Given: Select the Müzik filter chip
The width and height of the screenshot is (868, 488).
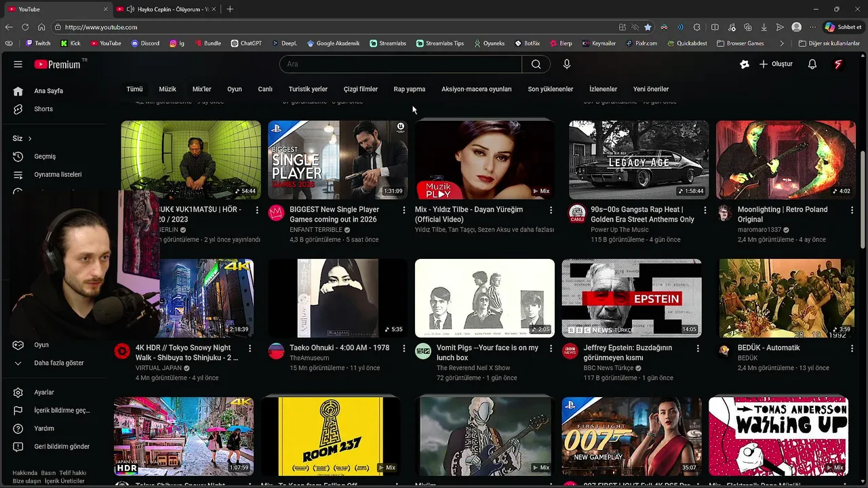Looking at the screenshot, I should point(167,89).
